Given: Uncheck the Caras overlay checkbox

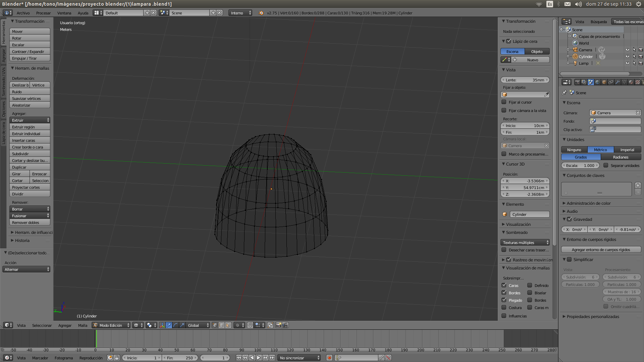Looking at the screenshot, I should 504,286.
